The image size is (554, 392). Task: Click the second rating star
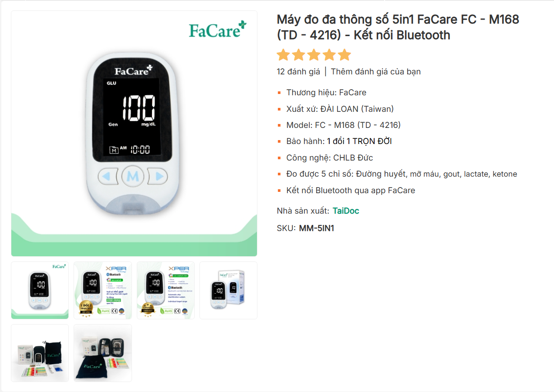(298, 55)
